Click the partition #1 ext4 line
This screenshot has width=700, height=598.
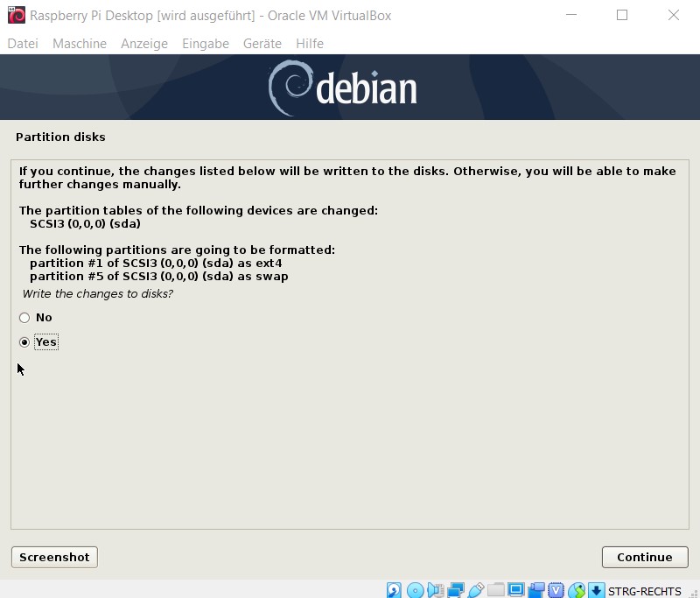pyautogui.click(x=156, y=263)
